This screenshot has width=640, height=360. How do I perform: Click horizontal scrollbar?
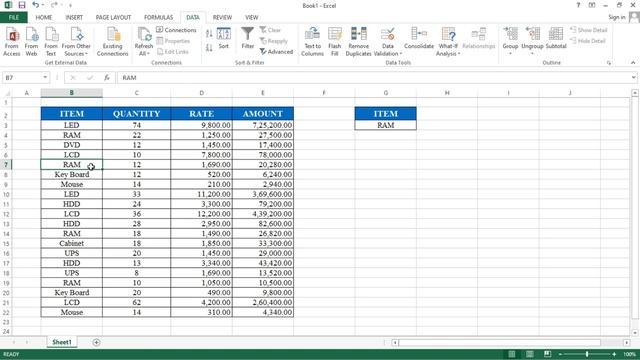tap(499, 342)
